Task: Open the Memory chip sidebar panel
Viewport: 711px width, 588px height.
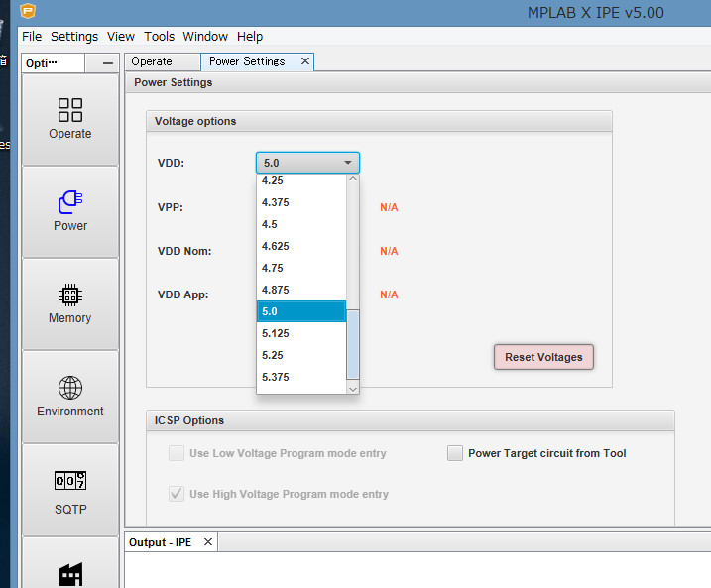Action: (x=70, y=303)
